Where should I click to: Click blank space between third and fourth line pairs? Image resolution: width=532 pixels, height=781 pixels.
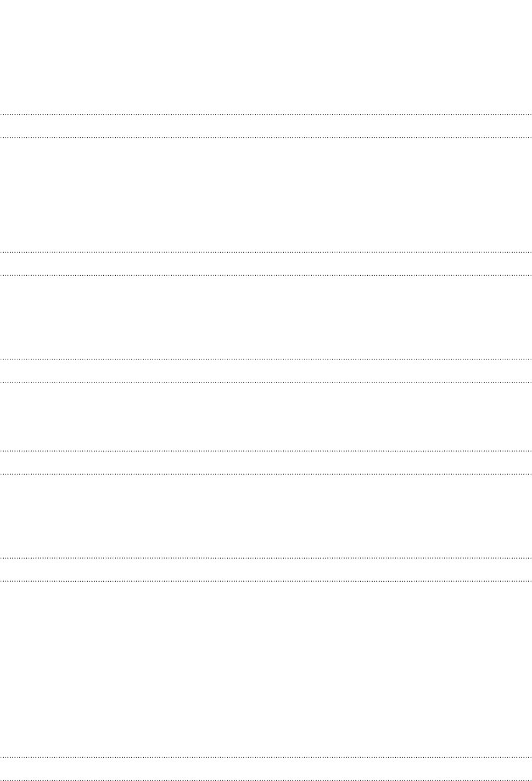pos(266,417)
